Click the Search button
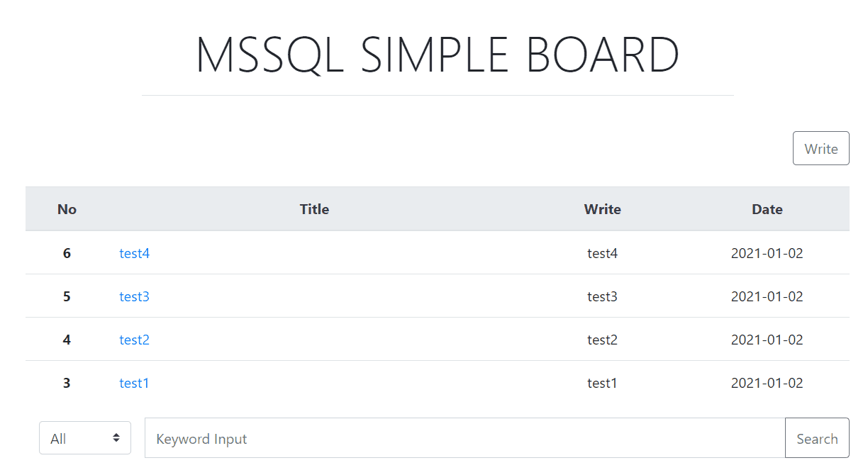This screenshot has width=868, height=475. pos(817,438)
